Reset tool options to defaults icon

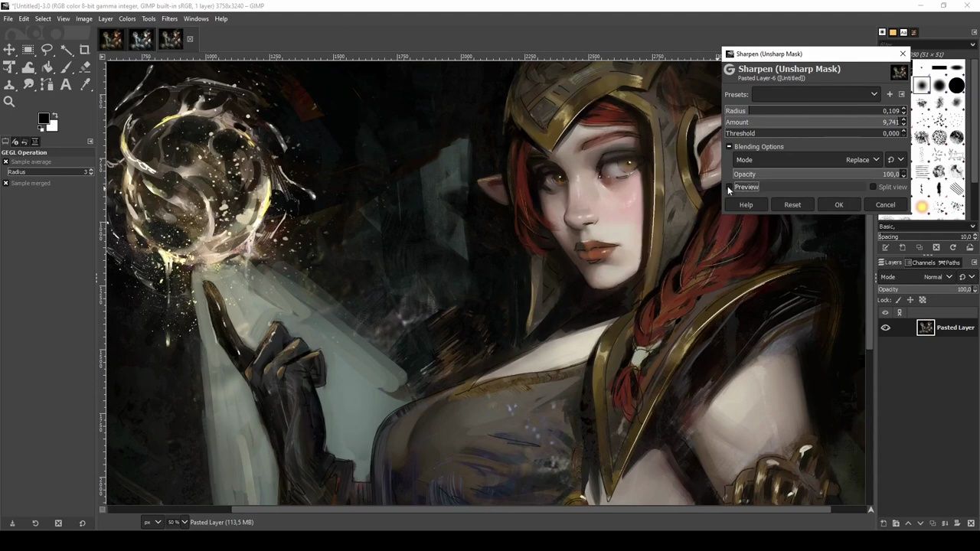click(82, 523)
